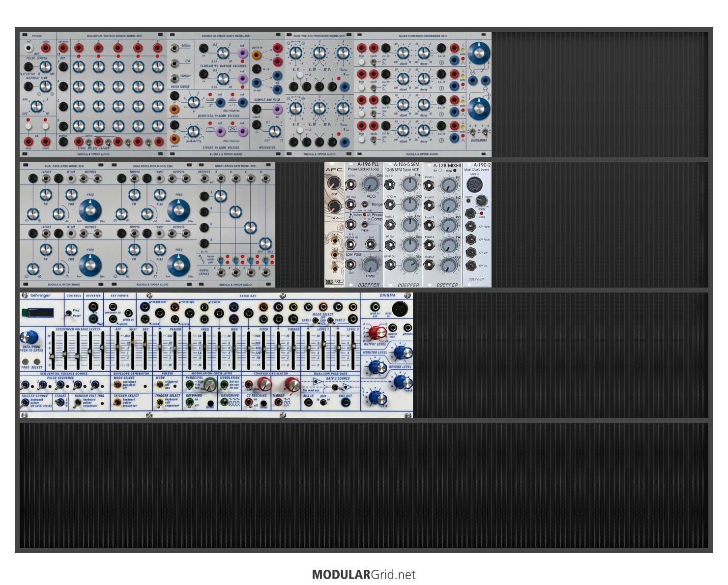Viewport: 728px width, 585px height.
Task: Click the ENV OUT jack
Action: click(x=346, y=402)
